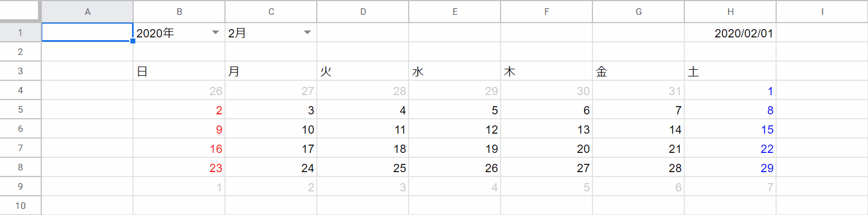Viewport: 868px width, 215px height.
Task: Select column A header
Action: click(87, 12)
